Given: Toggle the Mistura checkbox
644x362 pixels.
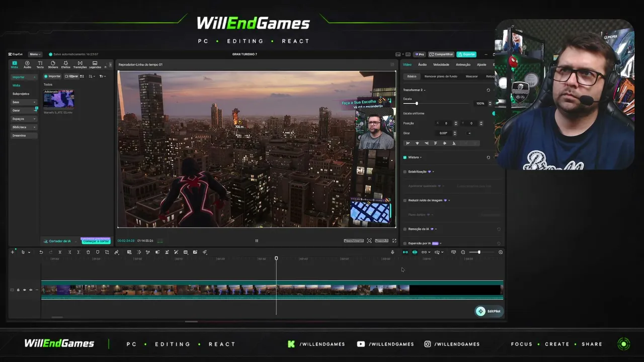Looking at the screenshot, I should tap(405, 157).
